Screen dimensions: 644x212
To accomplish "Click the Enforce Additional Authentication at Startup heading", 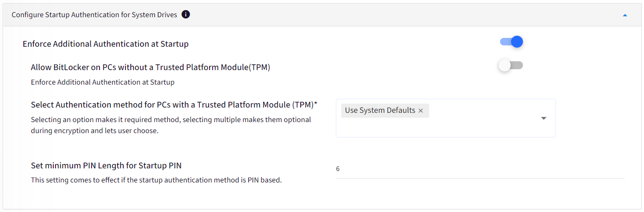I will pyautogui.click(x=106, y=44).
